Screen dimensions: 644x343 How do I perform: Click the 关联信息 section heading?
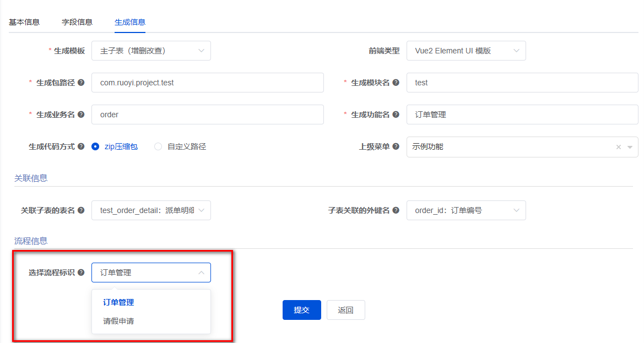pos(31,178)
